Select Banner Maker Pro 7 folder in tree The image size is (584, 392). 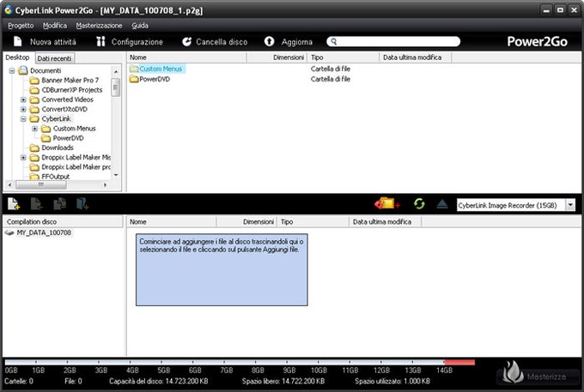[x=70, y=81]
